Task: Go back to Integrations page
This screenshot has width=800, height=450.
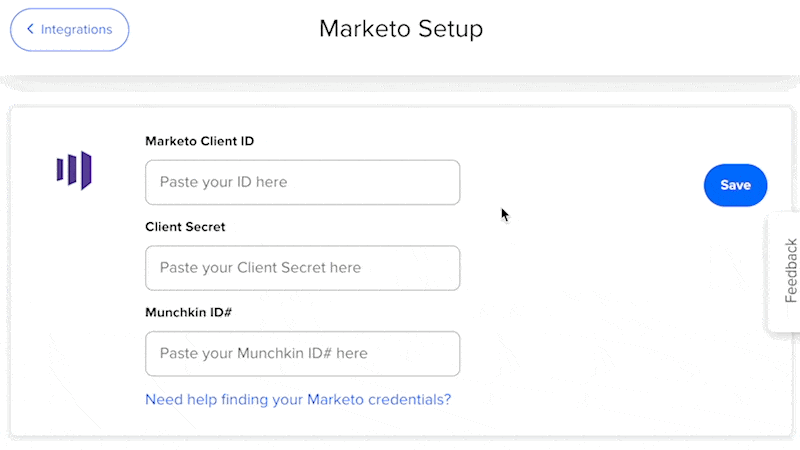Action: (x=70, y=29)
